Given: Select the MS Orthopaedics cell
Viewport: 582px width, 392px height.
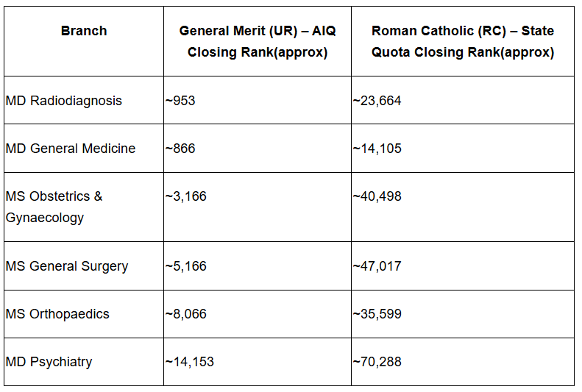Looking at the screenshot, I should pos(57,314).
